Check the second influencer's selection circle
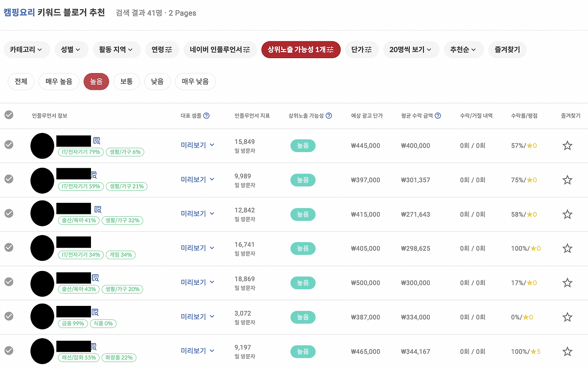Image resolution: width=588 pixels, height=368 pixels. [x=8, y=179]
